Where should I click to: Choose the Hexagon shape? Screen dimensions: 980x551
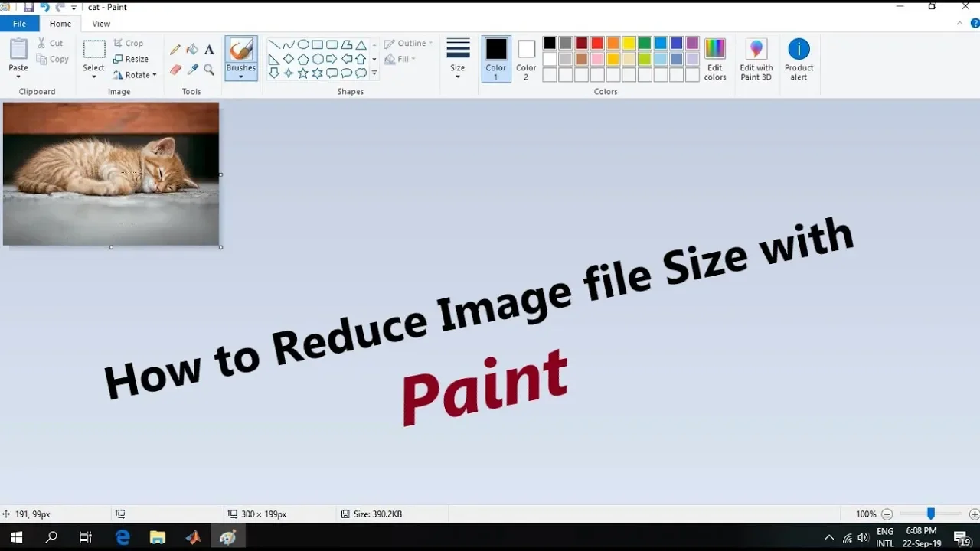pyautogui.click(x=318, y=59)
